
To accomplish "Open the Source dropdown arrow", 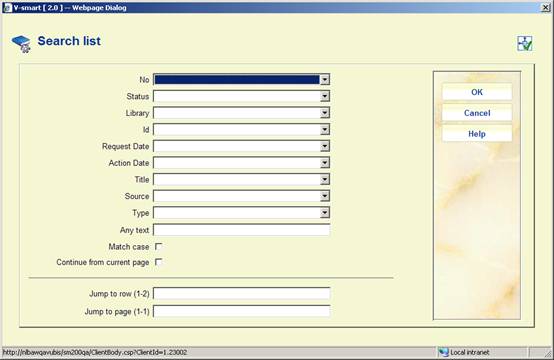I will point(324,196).
